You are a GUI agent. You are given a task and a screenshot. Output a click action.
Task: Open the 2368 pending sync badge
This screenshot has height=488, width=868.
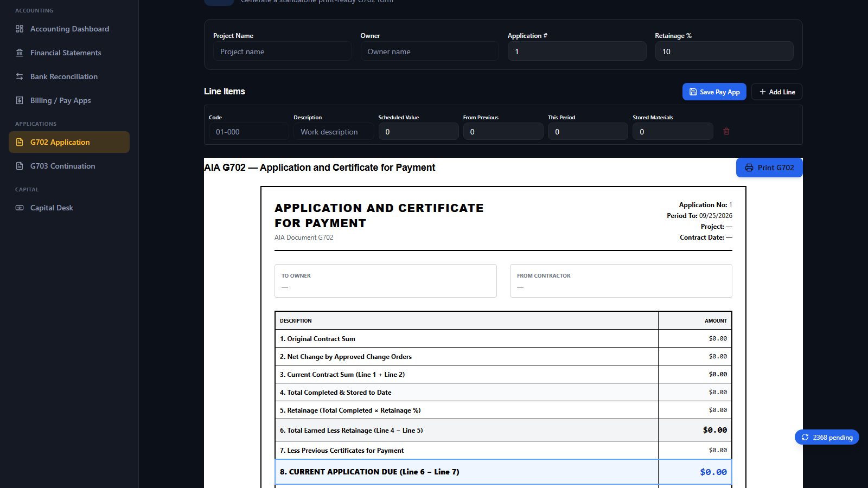click(x=827, y=437)
